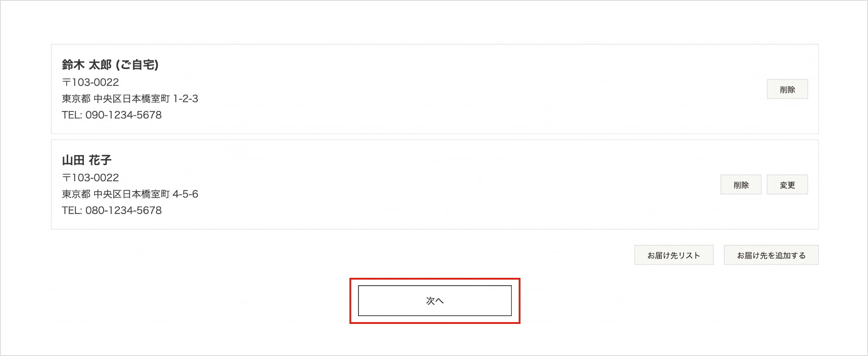Click the 中央区日本橋室町 4-5-6 street address
The image size is (868, 356).
146,194
